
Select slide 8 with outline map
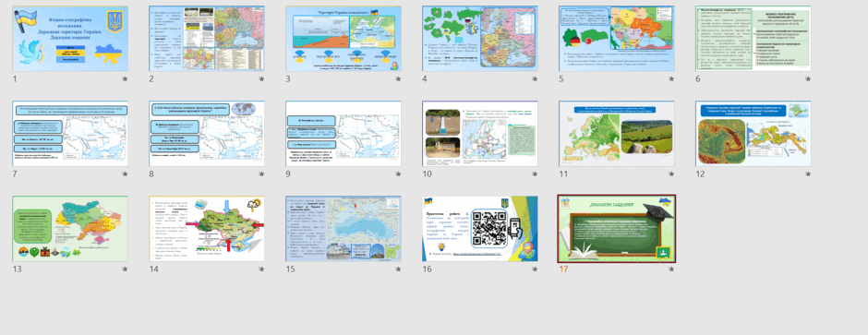click(207, 133)
